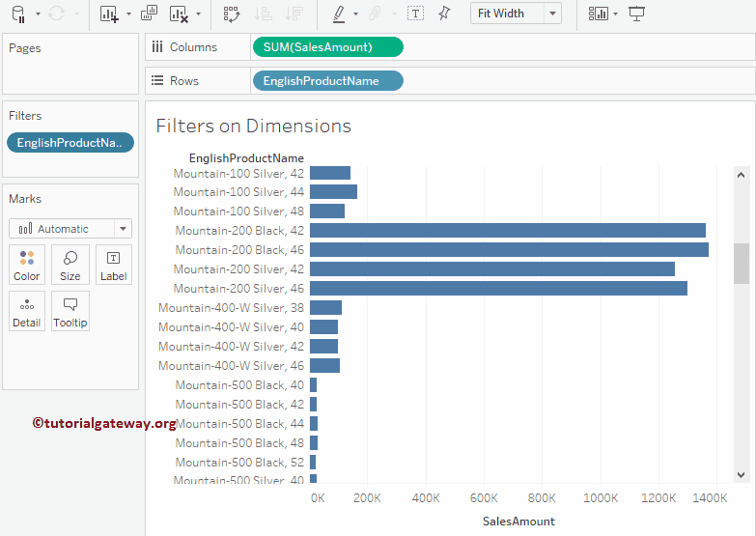Screen dimensions: 756x536
Task: Click the chart's vertical scrollbar down arrow
Action: (x=742, y=474)
